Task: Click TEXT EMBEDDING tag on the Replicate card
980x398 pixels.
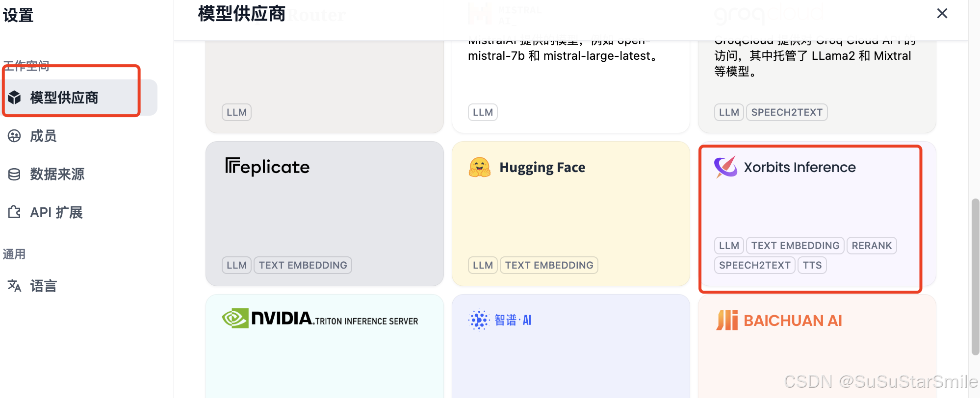Action: click(x=303, y=265)
